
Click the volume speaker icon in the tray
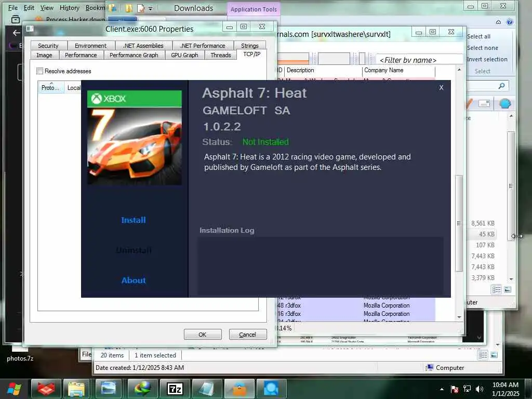(480, 389)
